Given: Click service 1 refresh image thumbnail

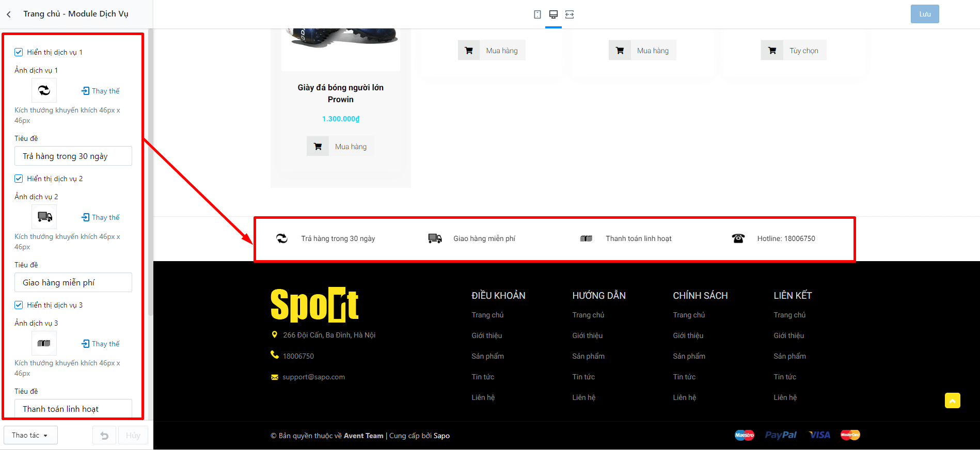Looking at the screenshot, I should 44,91.
